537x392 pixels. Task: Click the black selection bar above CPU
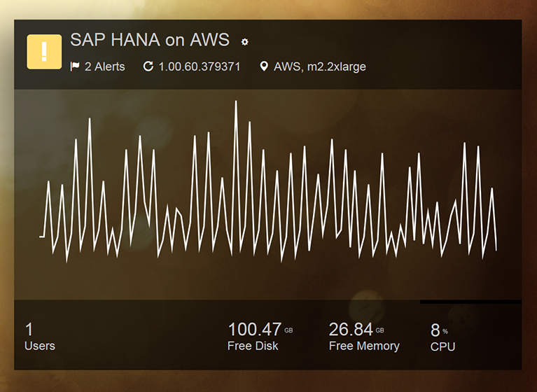pos(470,302)
